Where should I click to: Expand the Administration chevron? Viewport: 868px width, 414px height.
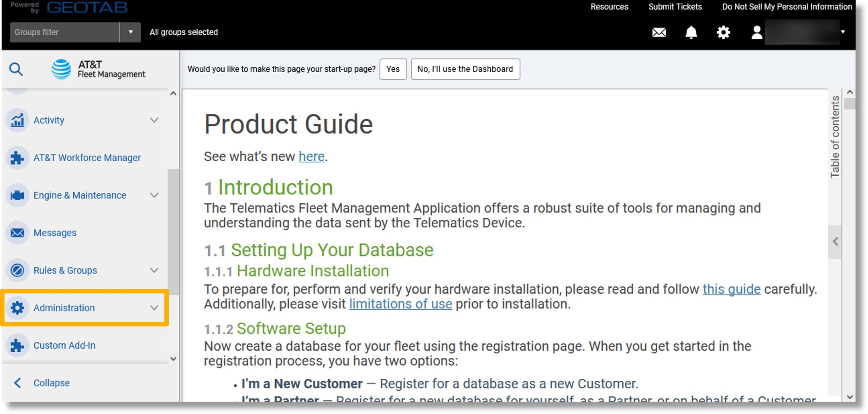154,308
